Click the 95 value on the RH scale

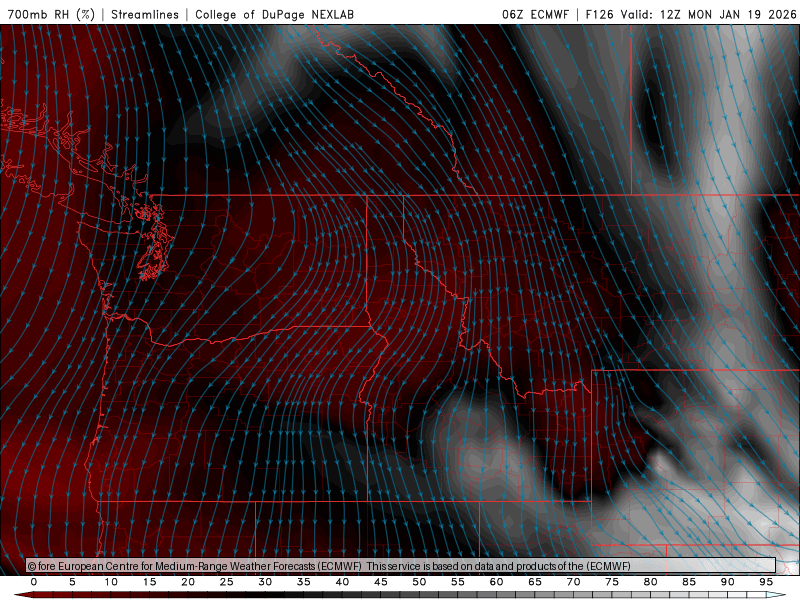[x=766, y=582]
